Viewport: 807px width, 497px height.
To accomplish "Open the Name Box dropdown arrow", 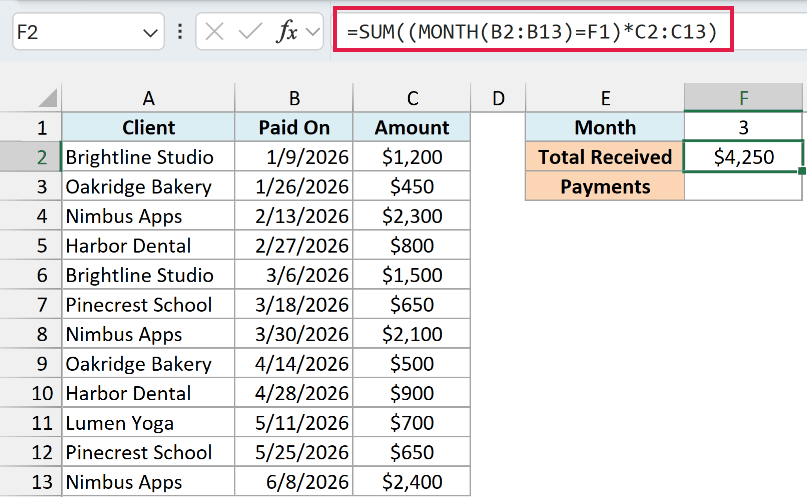I will click(x=150, y=33).
